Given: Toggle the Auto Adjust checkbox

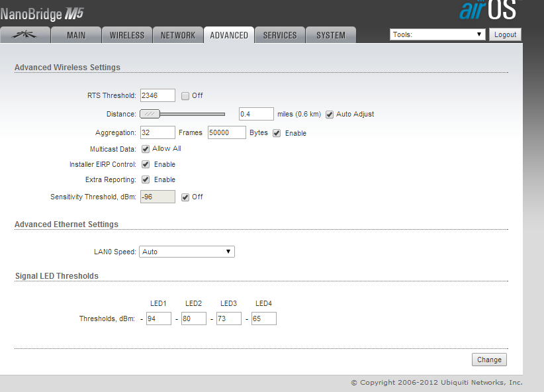Looking at the screenshot, I should coord(330,115).
